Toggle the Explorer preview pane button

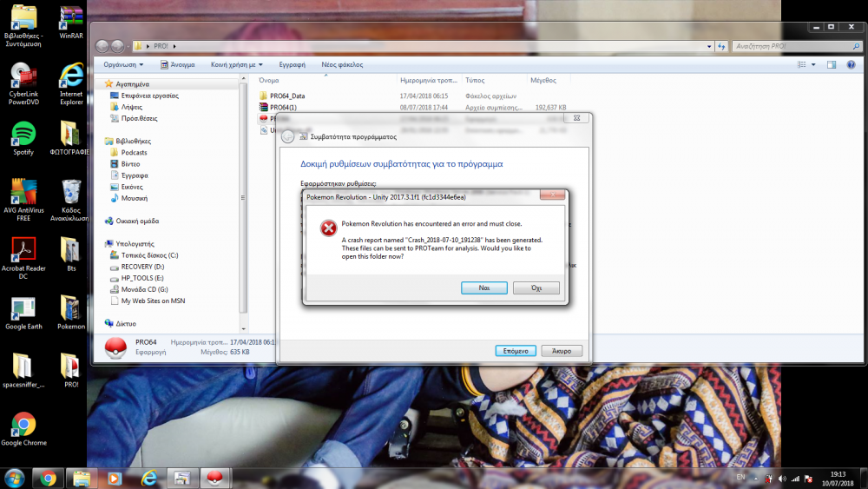tap(831, 65)
